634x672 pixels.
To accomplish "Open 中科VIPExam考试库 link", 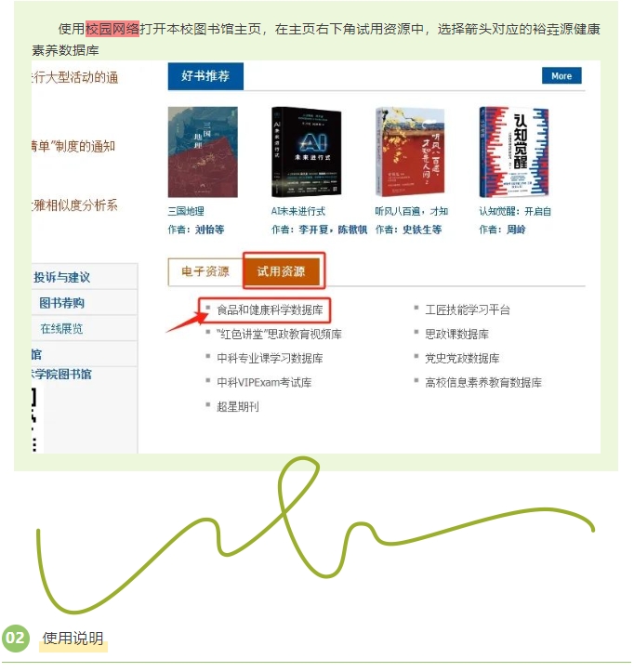I will 264,382.
